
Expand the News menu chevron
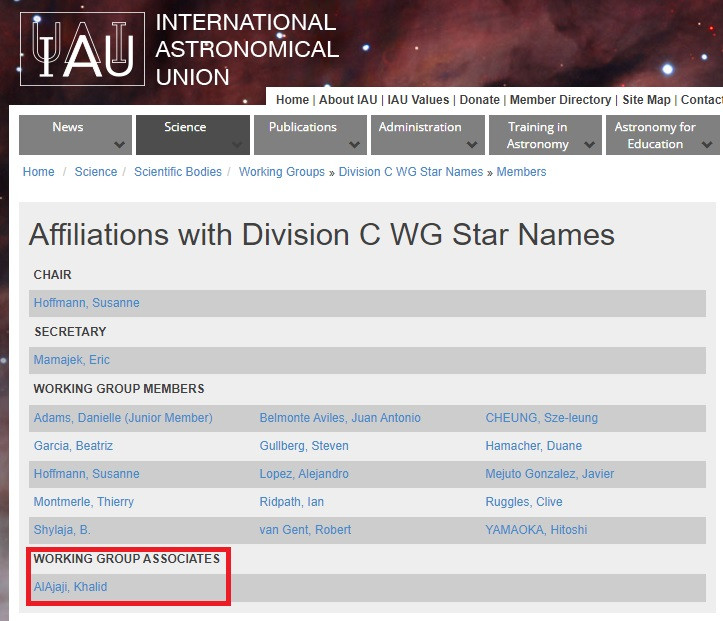pos(119,145)
